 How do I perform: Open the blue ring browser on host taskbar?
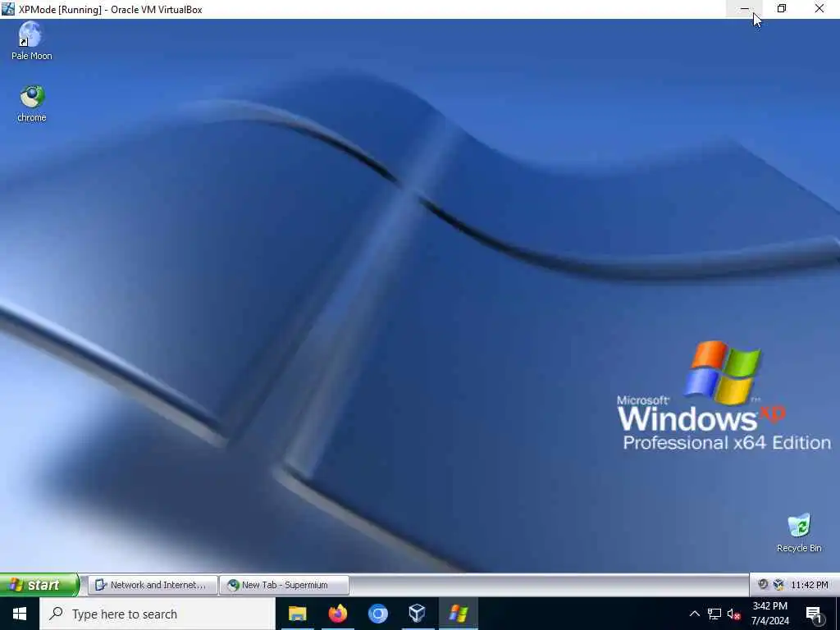(377, 614)
